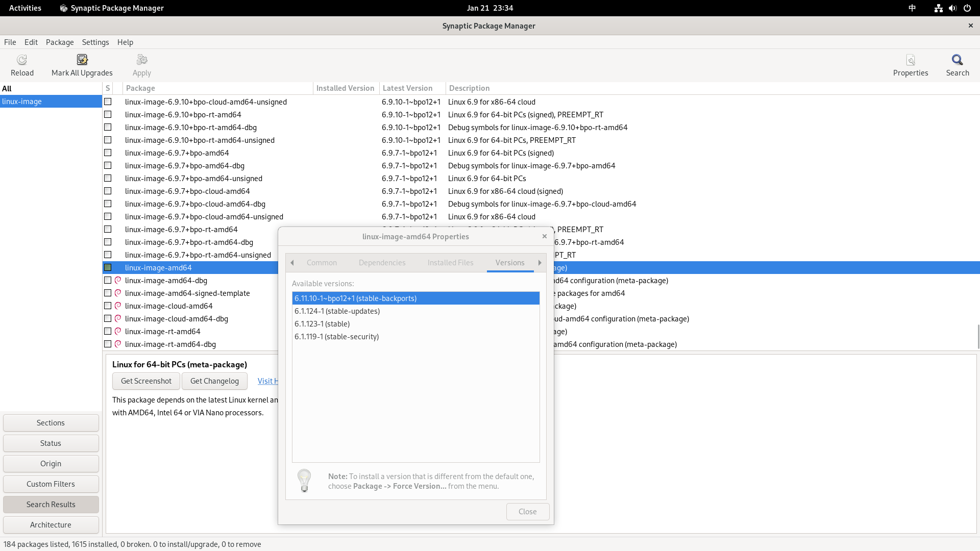This screenshot has height=551, width=980.
Task: Toggle status box for linux-image-6.9.7+bpo-cloud-amd64
Action: click(x=108, y=191)
